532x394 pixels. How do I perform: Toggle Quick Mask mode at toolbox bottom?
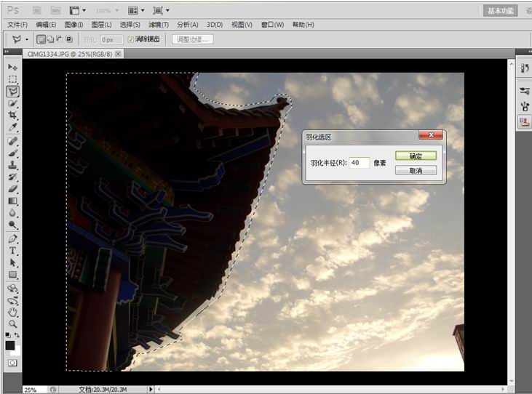tap(12, 362)
